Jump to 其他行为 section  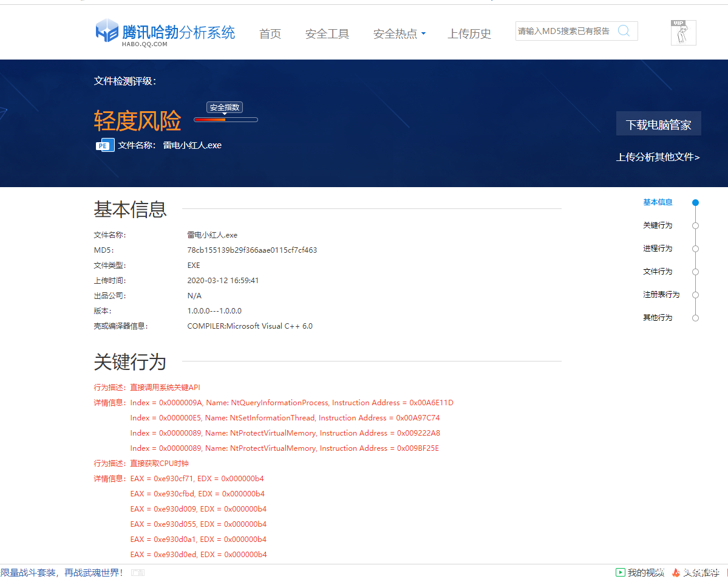click(x=658, y=318)
